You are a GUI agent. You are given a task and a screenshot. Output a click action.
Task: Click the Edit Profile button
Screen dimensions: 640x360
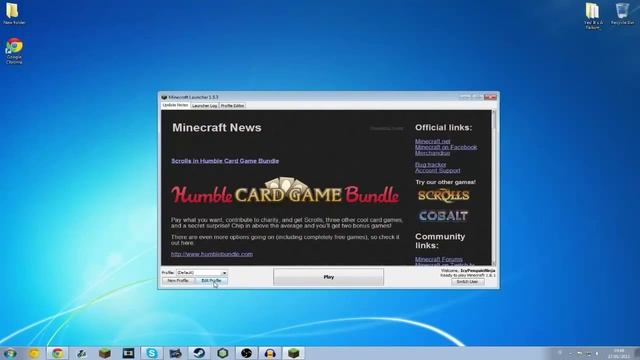point(211,281)
